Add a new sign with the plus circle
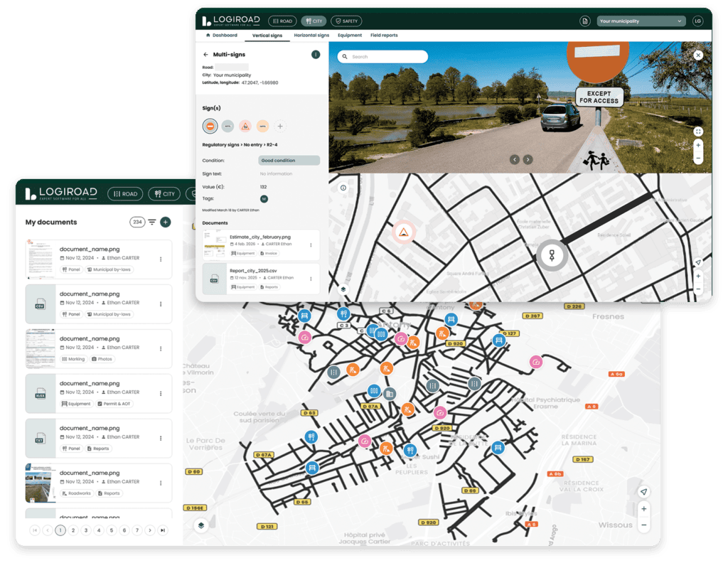The width and height of the screenshot is (728, 563). [x=280, y=126]
